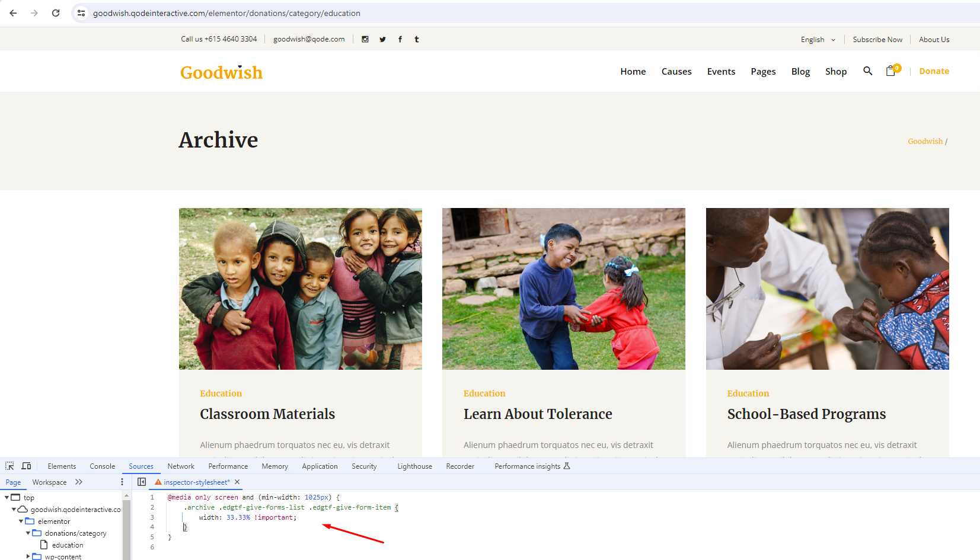Open site information icon in address bar
980x560 pixels.
(81, 13)
